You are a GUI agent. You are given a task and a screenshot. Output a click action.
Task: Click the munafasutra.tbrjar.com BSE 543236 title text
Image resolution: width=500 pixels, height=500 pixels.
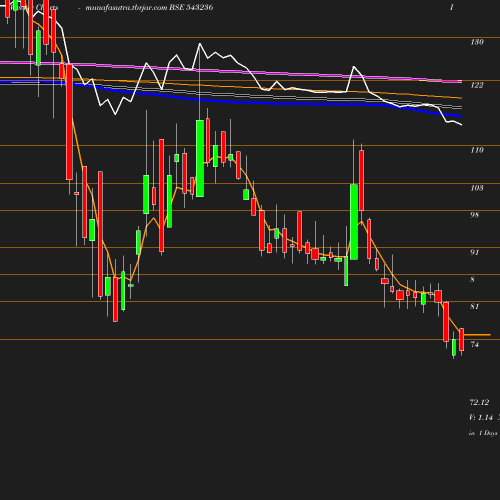pos(149,7)
